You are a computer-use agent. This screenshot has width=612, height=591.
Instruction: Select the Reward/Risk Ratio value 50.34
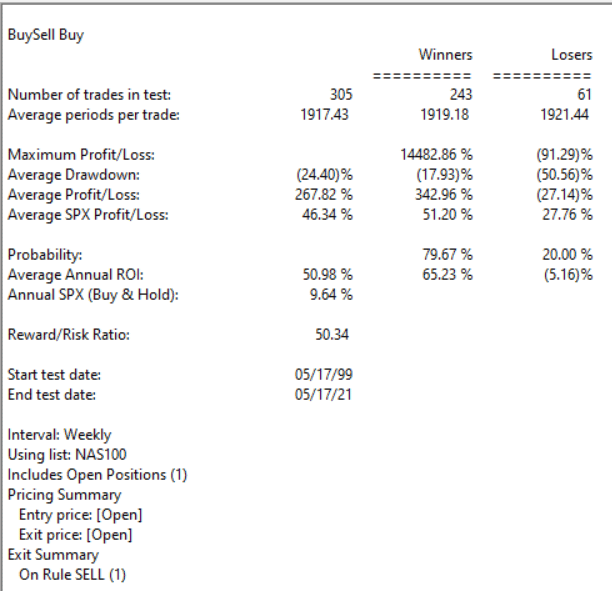[x=335, y=335]
